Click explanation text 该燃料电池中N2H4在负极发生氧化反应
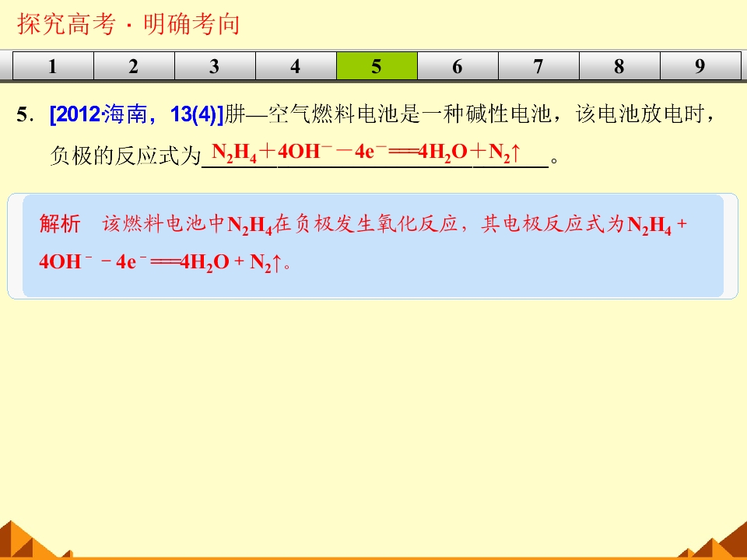747x560 pixels. pos(280,224)
